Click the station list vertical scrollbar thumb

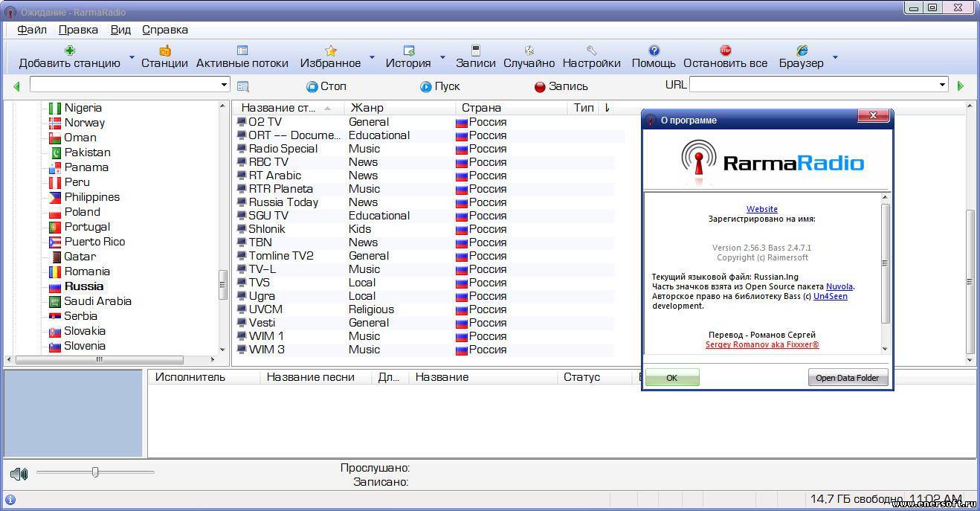tap(970, 282)
